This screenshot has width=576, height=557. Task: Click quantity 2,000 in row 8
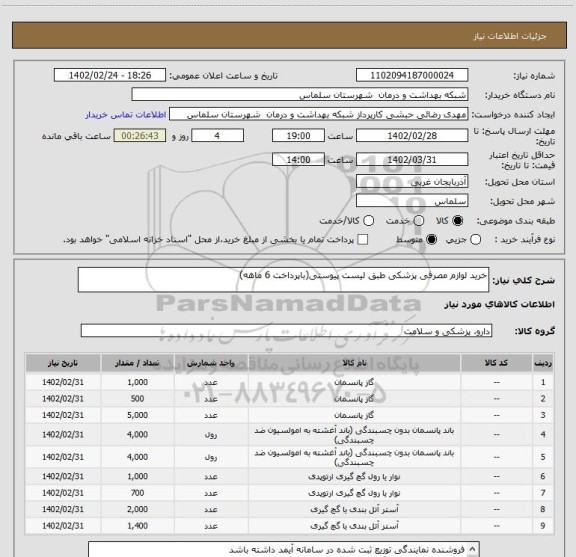(x=137, y=510)
